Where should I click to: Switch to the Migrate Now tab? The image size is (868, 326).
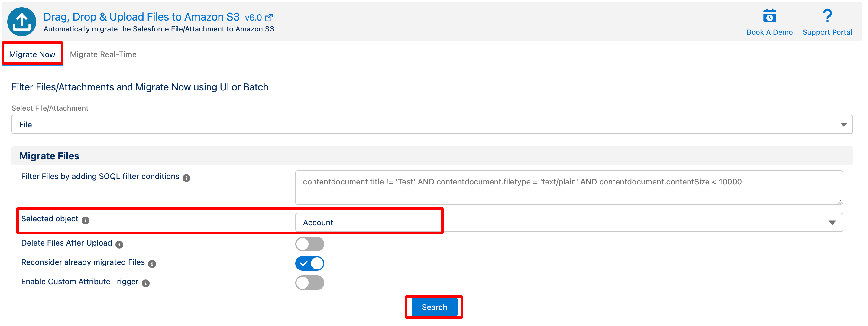(x=32, y=54)
